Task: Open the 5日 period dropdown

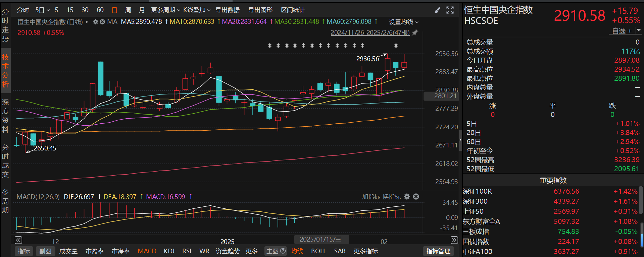Action: 43,10
